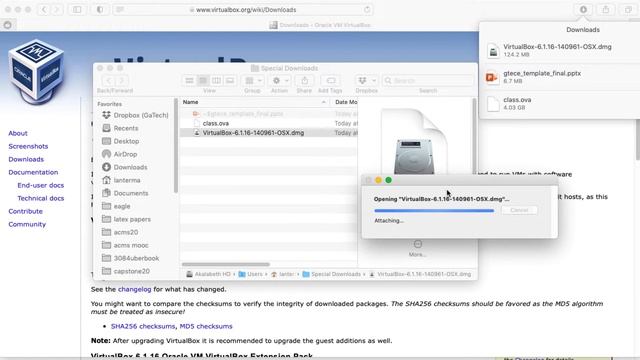
Task: Click Finder search field
Action: (428, 80)
